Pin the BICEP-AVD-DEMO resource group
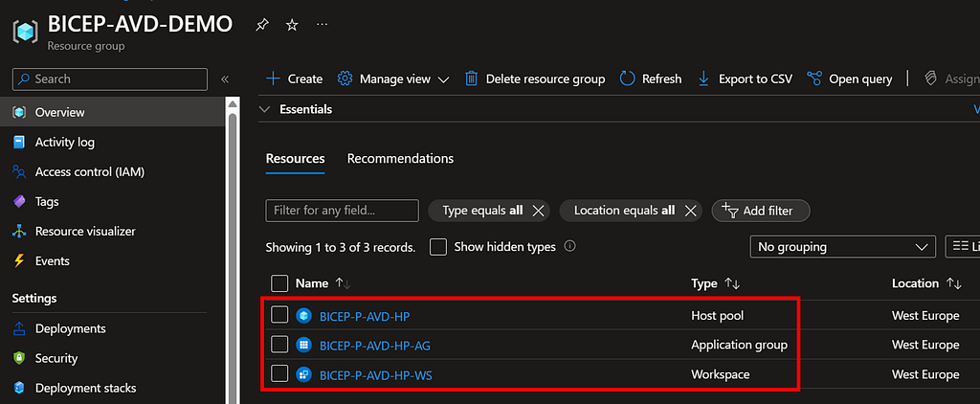This screenshot has height=404, width=980. click(x=262, y=25)
